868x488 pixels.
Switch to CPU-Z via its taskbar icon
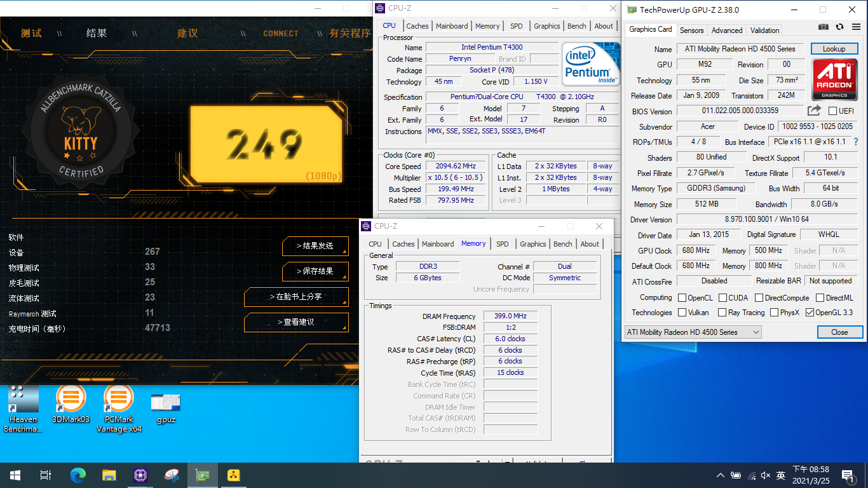point(140,475)
